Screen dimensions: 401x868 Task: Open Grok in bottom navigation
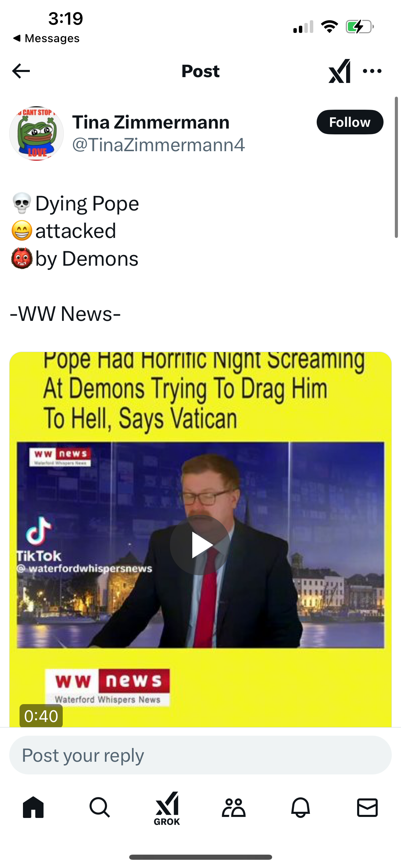[x=167, y=809]
